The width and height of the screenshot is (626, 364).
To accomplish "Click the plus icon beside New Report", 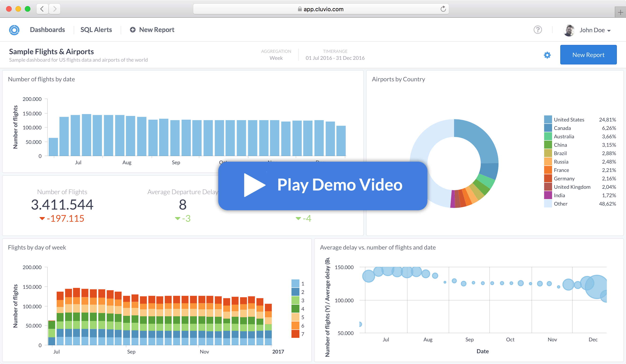I will tap(133, 30).
